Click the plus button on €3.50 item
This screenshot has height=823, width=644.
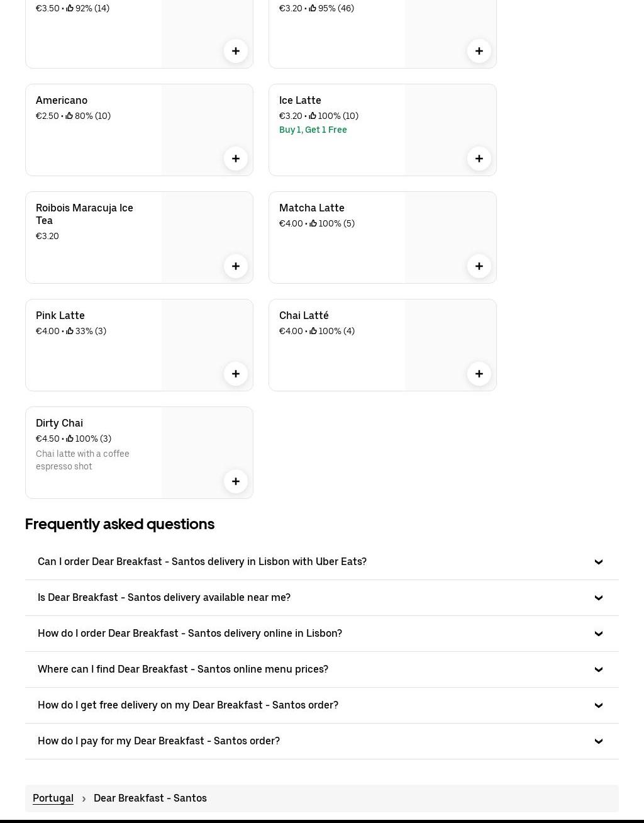pyautogui.click(x=236, y=51)
